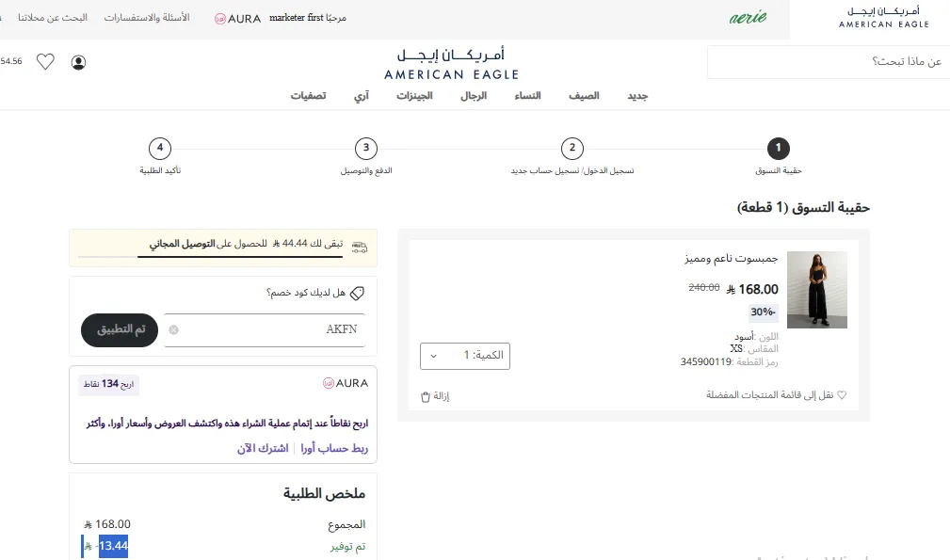The width and height of the screenshot is (950, 560).
Task: Clear the AKFN promo code with x icon
Action: pyautogui.click(x=174, y=330)
